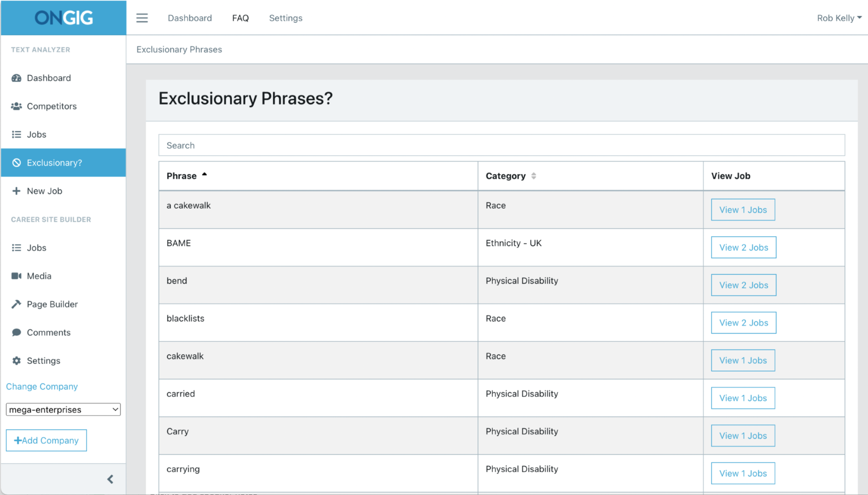The height and width of the screenshot is (495, 868).
Task: Click the Competitors people icon
Action: tap(16, 106)
